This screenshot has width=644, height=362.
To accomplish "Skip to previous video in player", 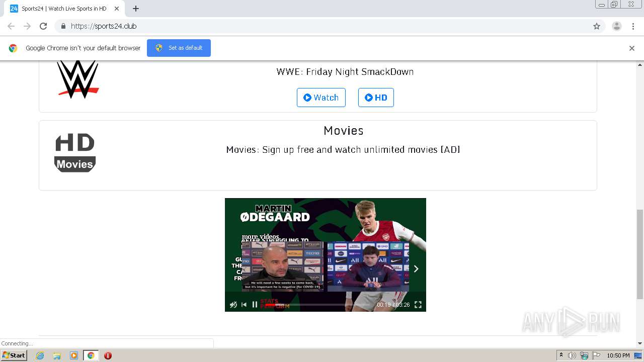I will (x=244, y=305).
